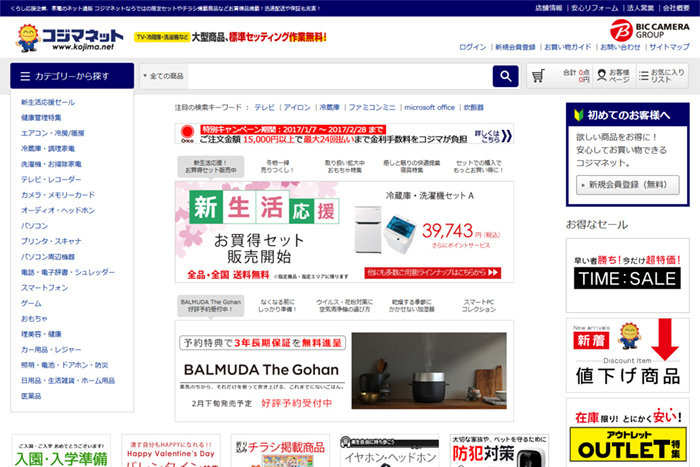Viewport: 700px width, 467px height.
Task: Open the BALMUDA rice cooker photo
Action: 429,371
